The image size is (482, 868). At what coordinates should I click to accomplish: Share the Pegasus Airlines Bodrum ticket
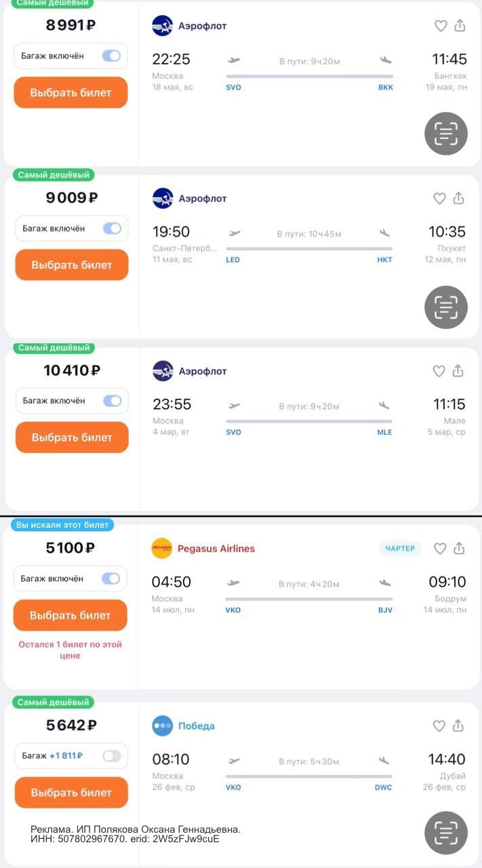point(459,548)
